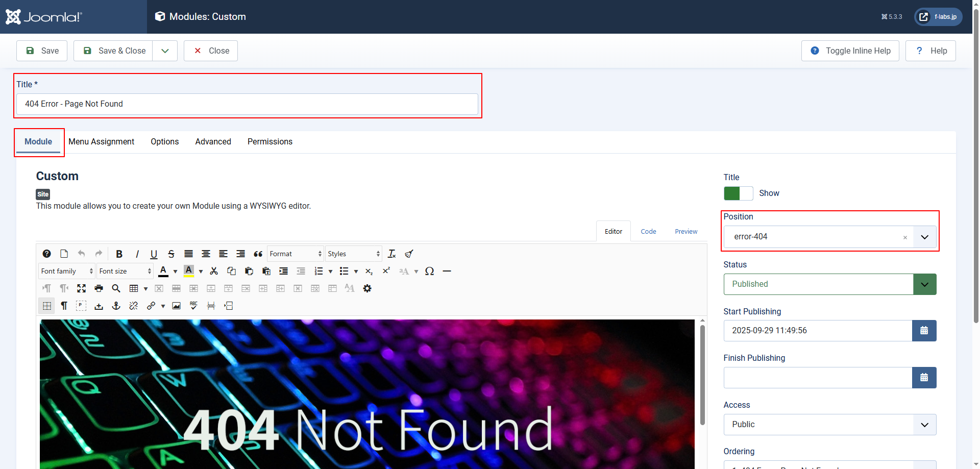Click the Save button
The width and height of the screenshot is (980, 469).
pos(42,51)
